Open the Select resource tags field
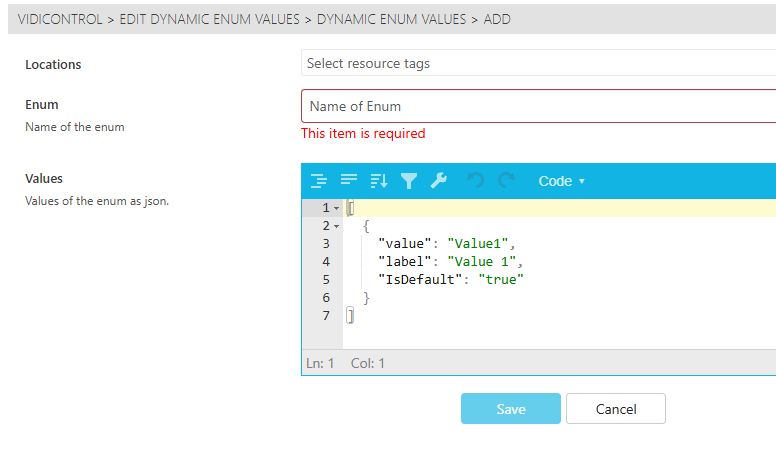Viewport: 776px width, 450px height. (538, 63)
